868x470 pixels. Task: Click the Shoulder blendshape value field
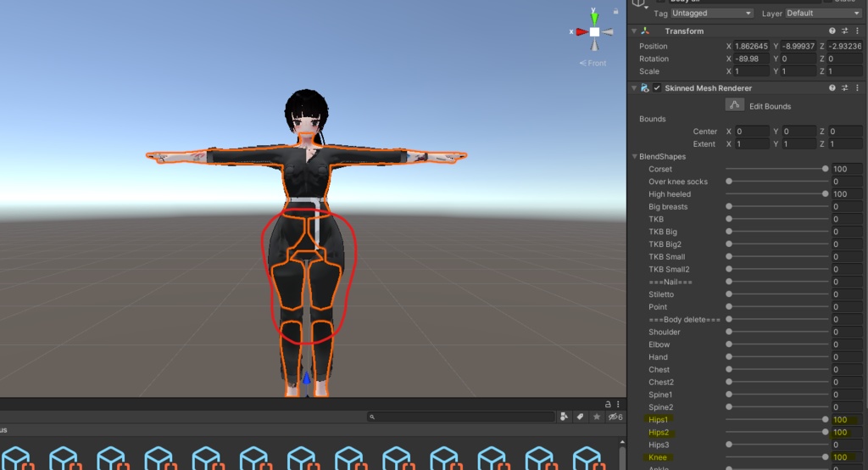848,332
